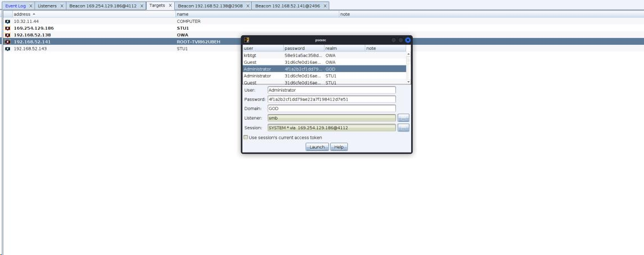Click the compromised host icon for 169.254.129.186

pos(7,28)
